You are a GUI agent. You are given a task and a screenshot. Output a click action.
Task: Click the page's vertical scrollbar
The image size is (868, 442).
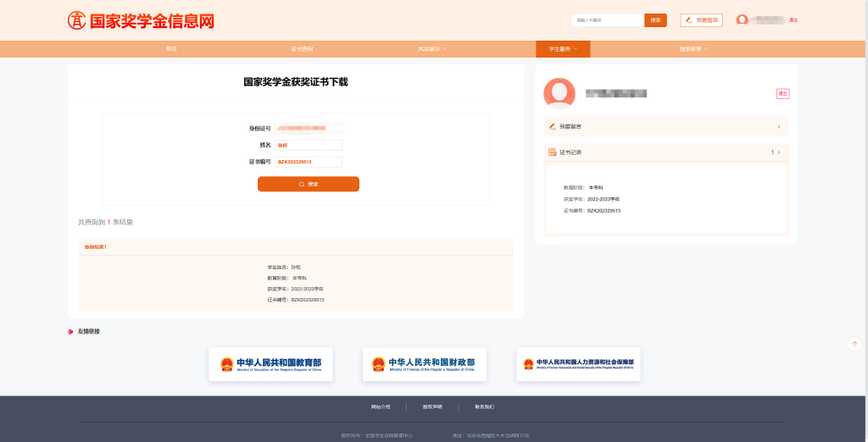pyautogui.click(x=866, y=221)
